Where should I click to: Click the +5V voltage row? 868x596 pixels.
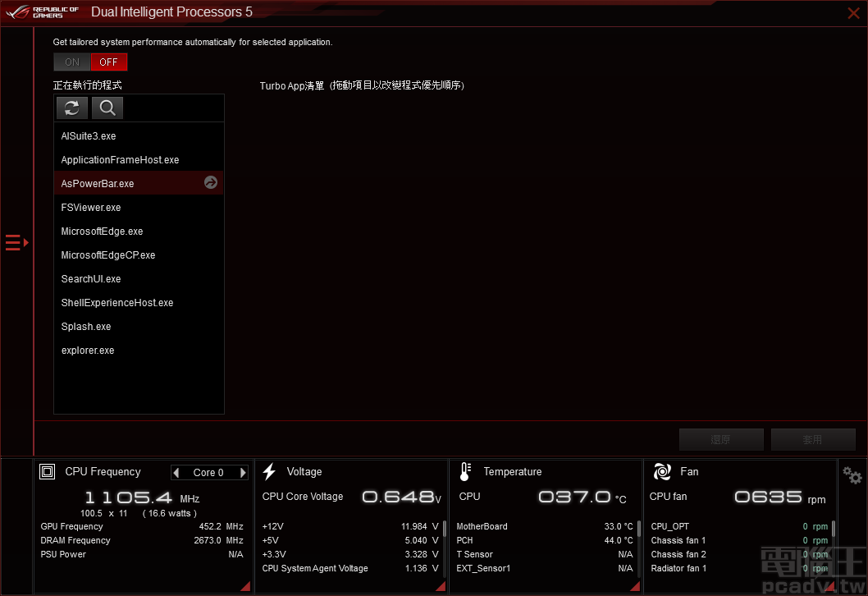tap(349, 540)
